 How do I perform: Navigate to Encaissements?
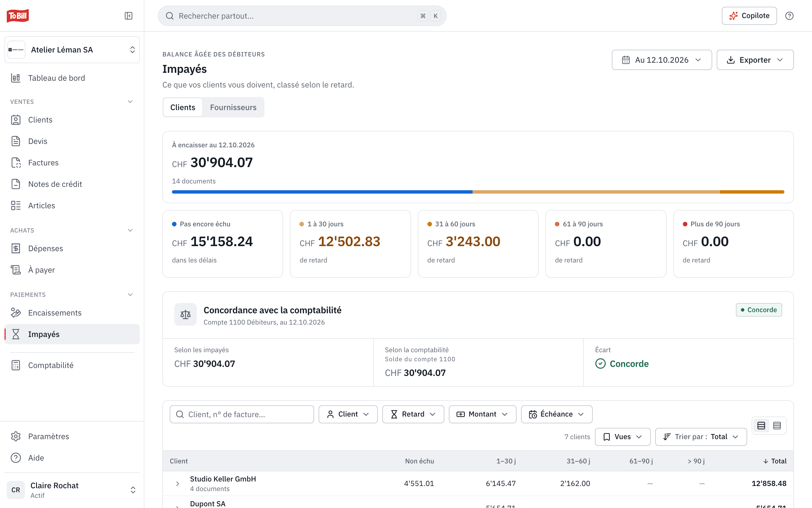click(72, 313)
